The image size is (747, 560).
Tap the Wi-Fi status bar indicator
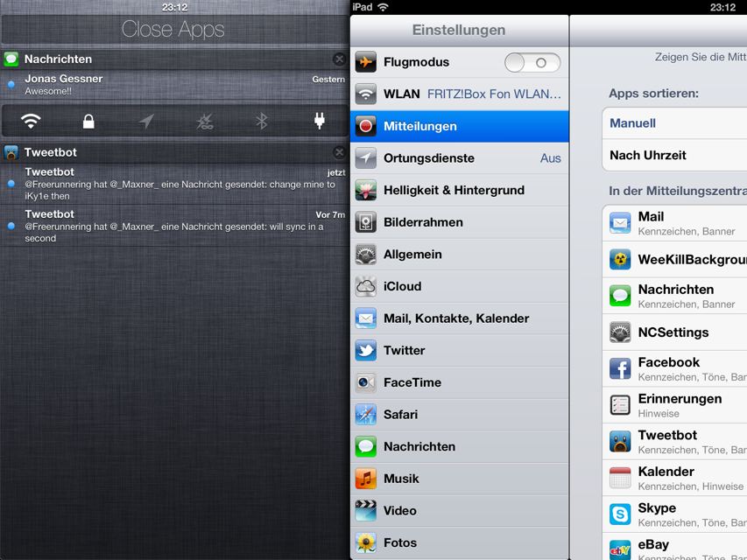[383, 7]
